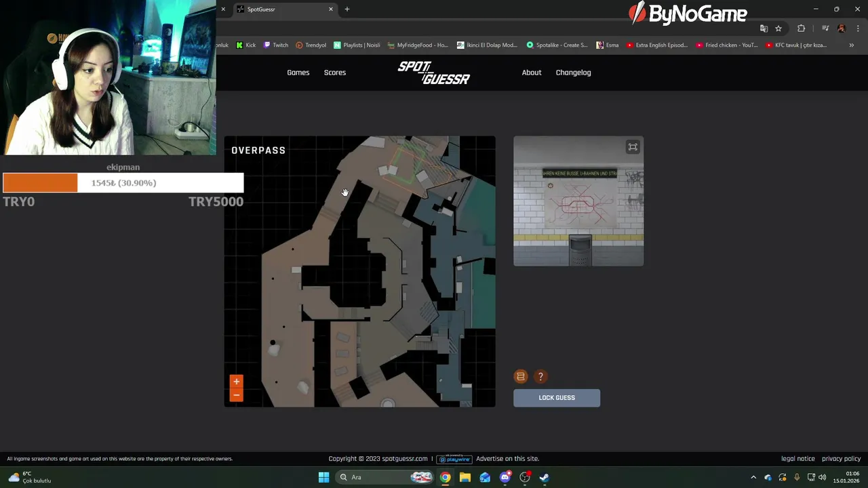Click the sync refresh tray icon
The image size is (868, 488).
coord(783,477)
